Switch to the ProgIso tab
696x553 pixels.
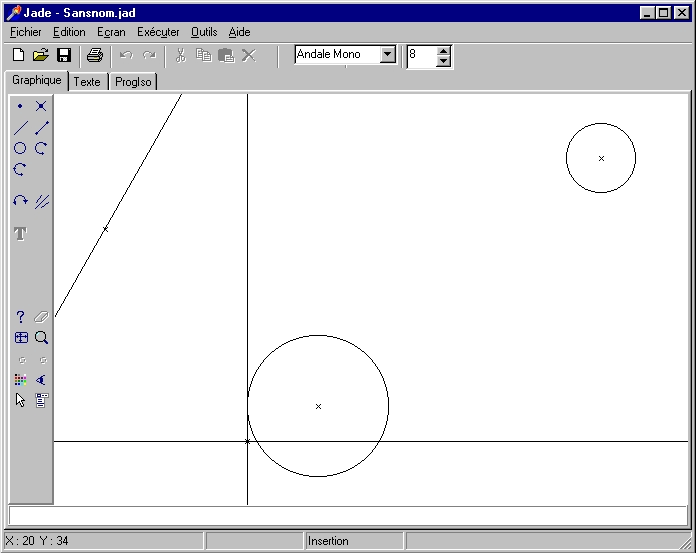[x=133, y=82]
